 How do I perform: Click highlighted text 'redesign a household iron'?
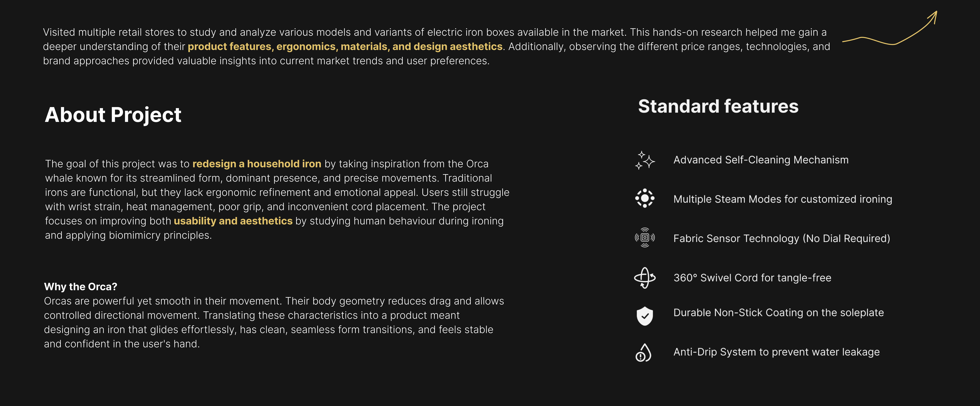[257, 164]
